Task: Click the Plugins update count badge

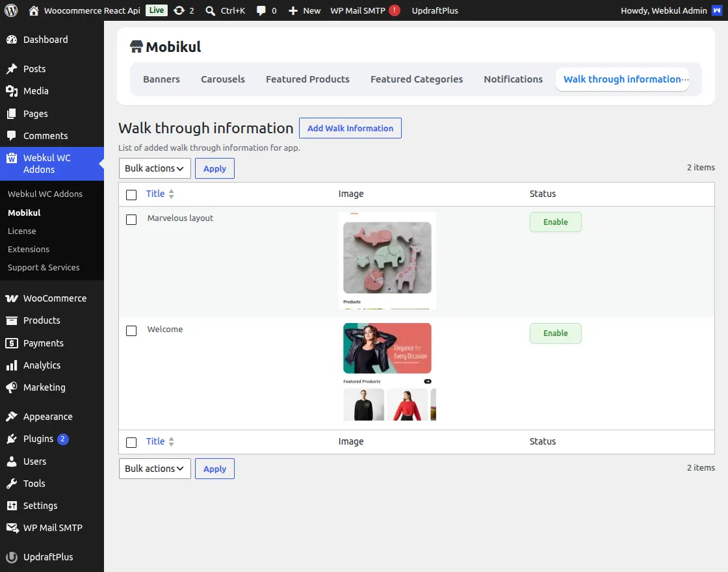Action: pyautogui.click(x=62, y=439)
